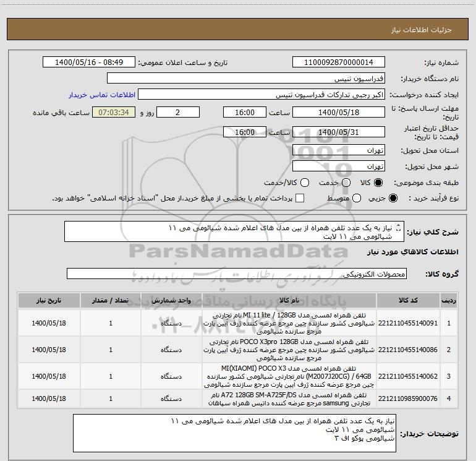Click the MI 11 lite / 128GB product name
Viewport: 476px width, 461px height.
pyautogui.click(x=289, y=323)
